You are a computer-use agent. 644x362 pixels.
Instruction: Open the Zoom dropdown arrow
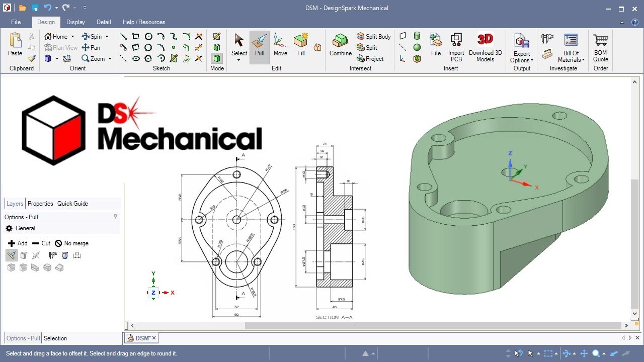pyautogui.click(x=109, y=59)
